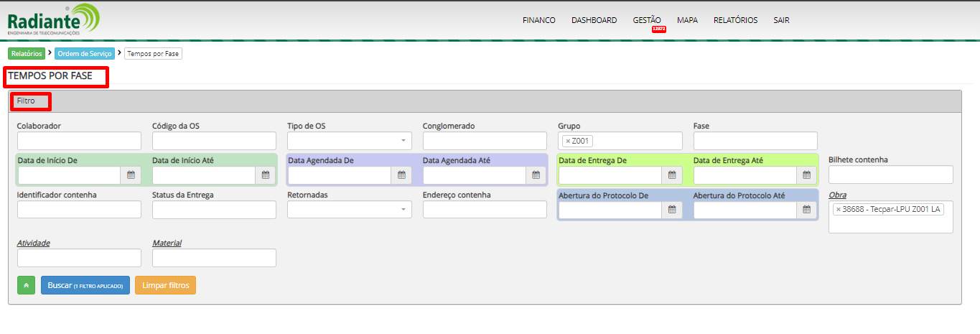Click the Radiante logo
980x334 pixels.
coord(54,19)
